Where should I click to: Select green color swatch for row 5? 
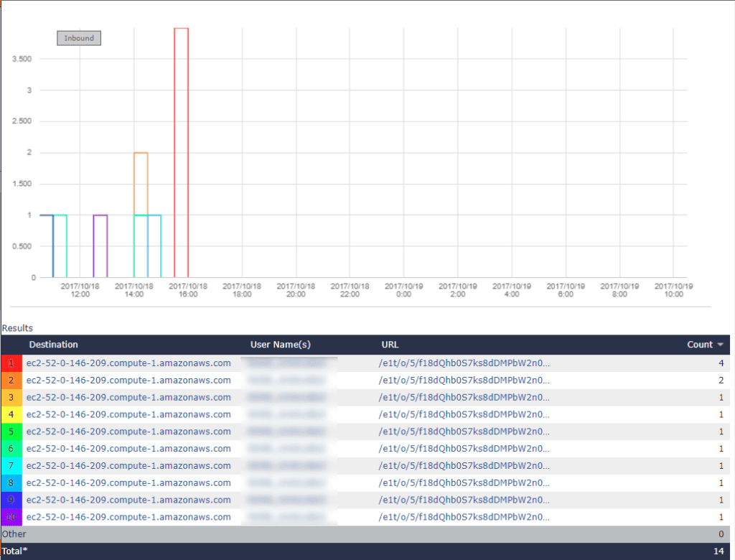11,432
